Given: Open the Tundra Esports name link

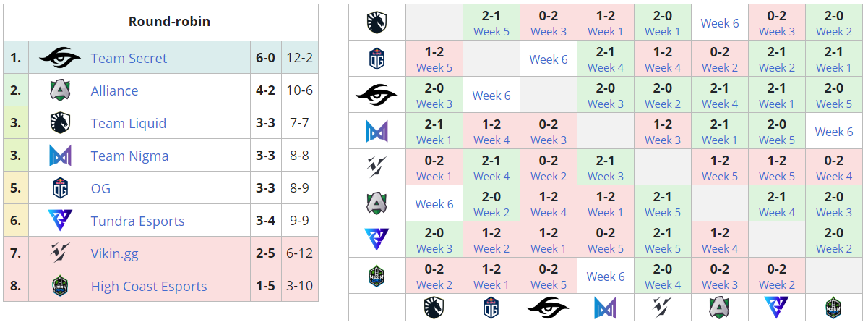Looking at the screenshot, I should [137, 221].
